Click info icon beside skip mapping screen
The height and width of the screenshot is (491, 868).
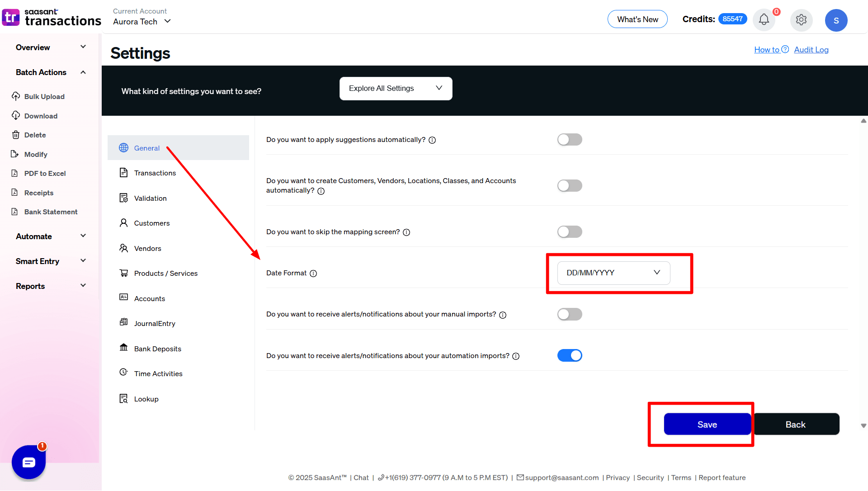(406, 232)
